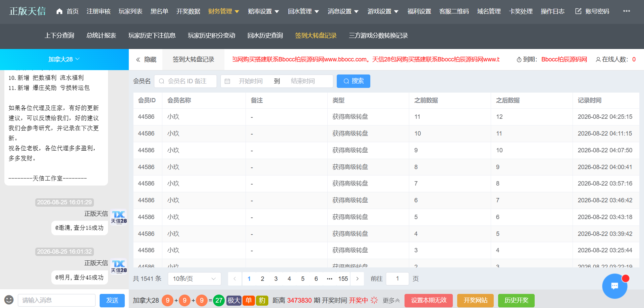Viewport: 644px width, 308px height.
Task: Open 卡奖处理 menu item
Action: pos(521,11)
